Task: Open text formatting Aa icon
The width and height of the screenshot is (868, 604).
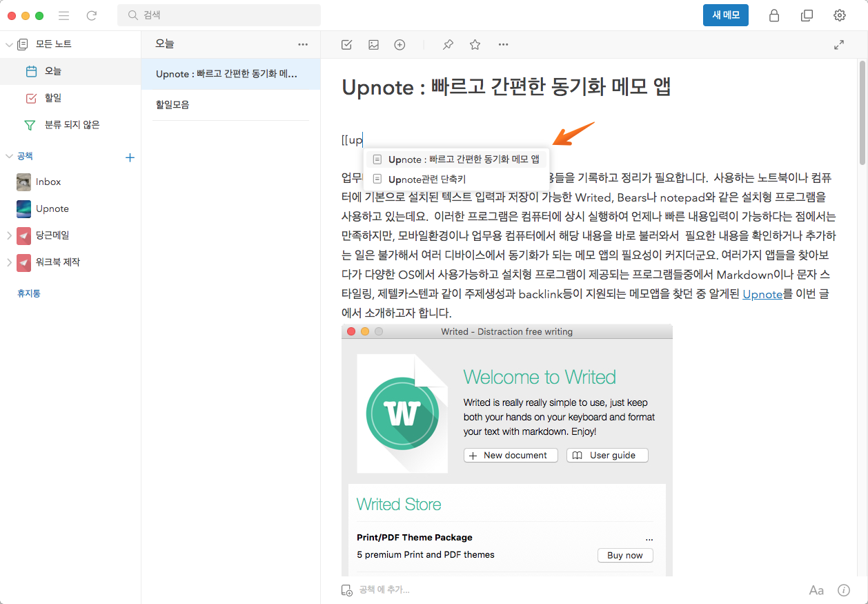Action: tap(816, 590)
